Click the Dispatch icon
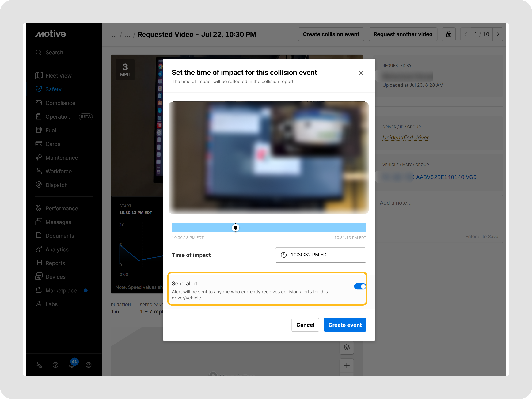The height and width of the screenshot is (399, 532). pos(39,185)
